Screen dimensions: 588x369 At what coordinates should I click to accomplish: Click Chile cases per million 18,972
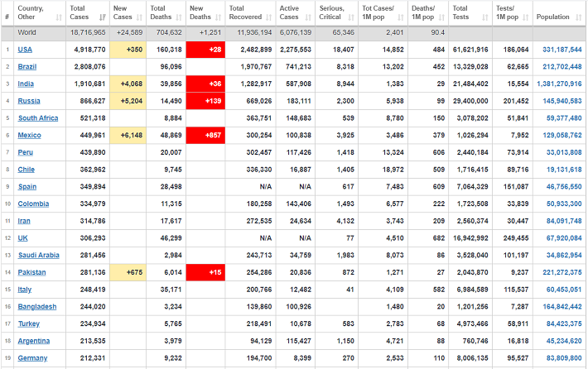pos(393,170)
